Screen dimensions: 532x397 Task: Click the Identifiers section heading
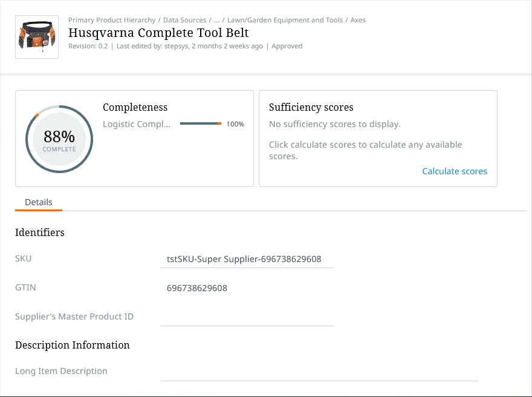(40, 232)
